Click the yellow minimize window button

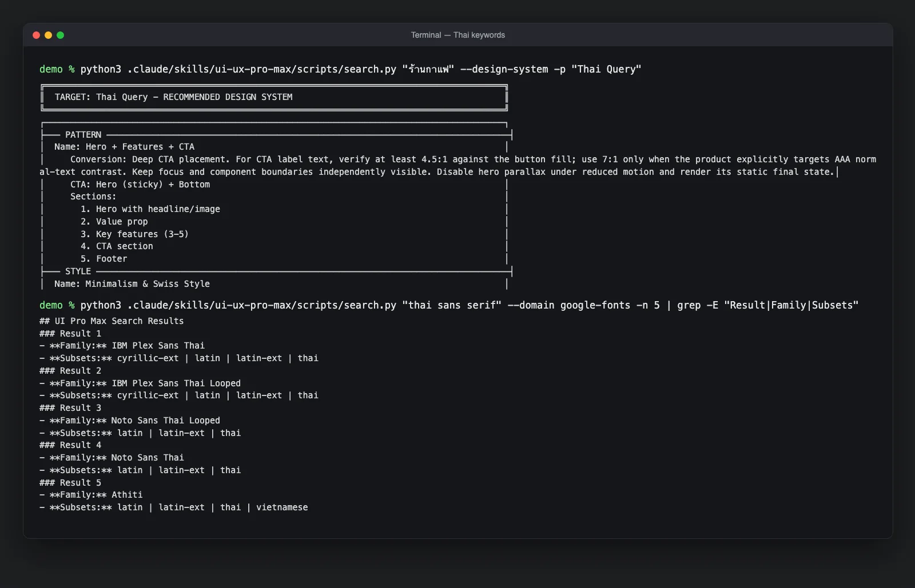tap(48, 35)
